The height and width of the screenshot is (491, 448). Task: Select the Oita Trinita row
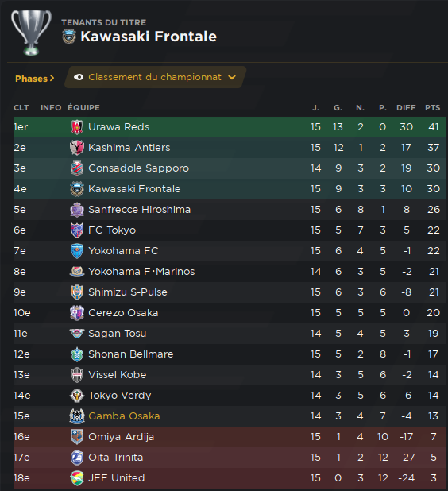[x=230, y=458]
